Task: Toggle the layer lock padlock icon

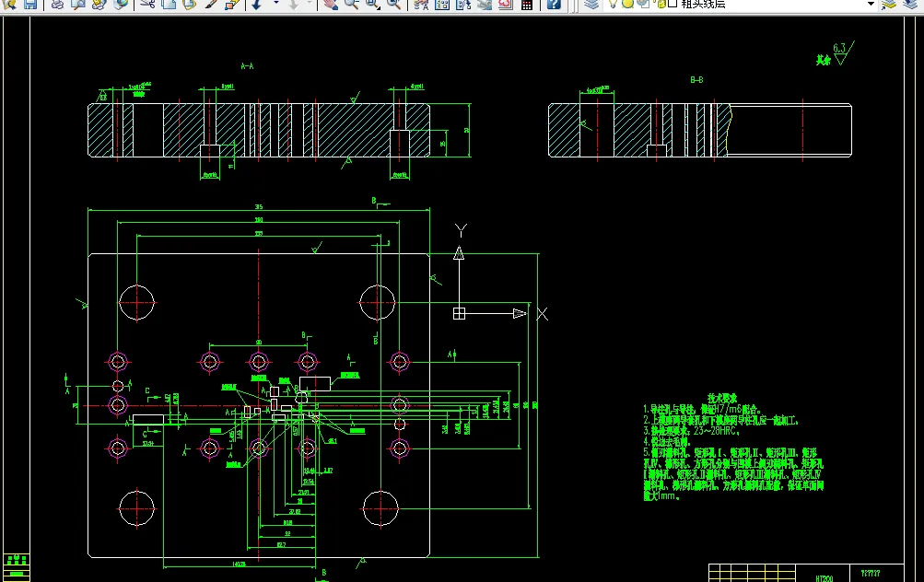Action: 660,4
